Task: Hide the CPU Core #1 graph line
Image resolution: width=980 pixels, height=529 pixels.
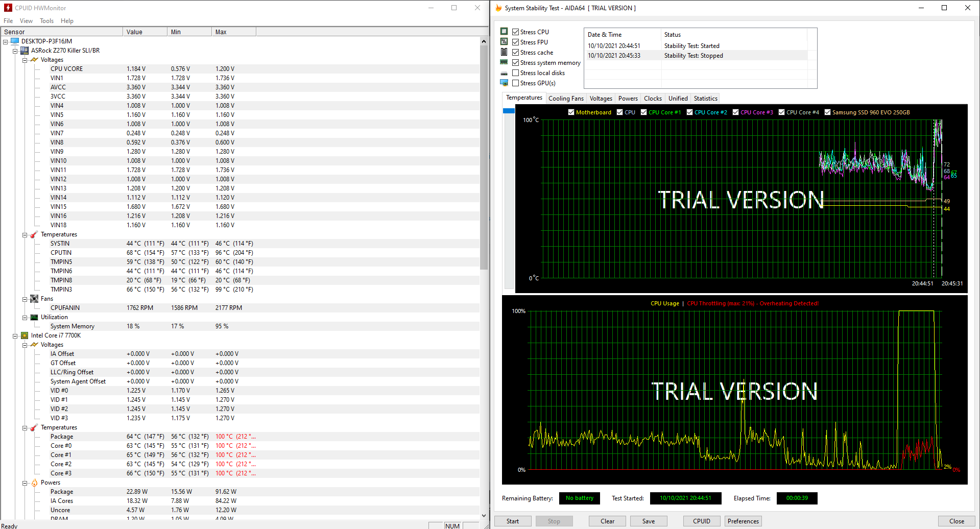Action: coord(643,112)
